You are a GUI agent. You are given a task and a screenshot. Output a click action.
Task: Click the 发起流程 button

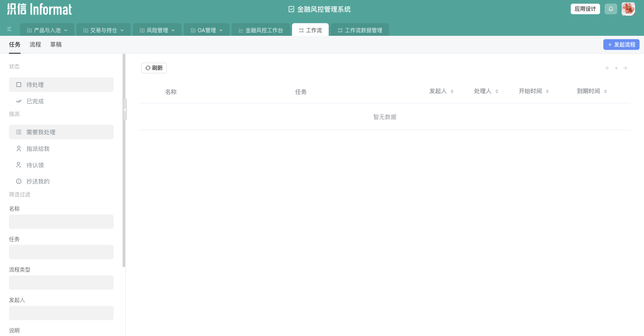pos(621,45)
